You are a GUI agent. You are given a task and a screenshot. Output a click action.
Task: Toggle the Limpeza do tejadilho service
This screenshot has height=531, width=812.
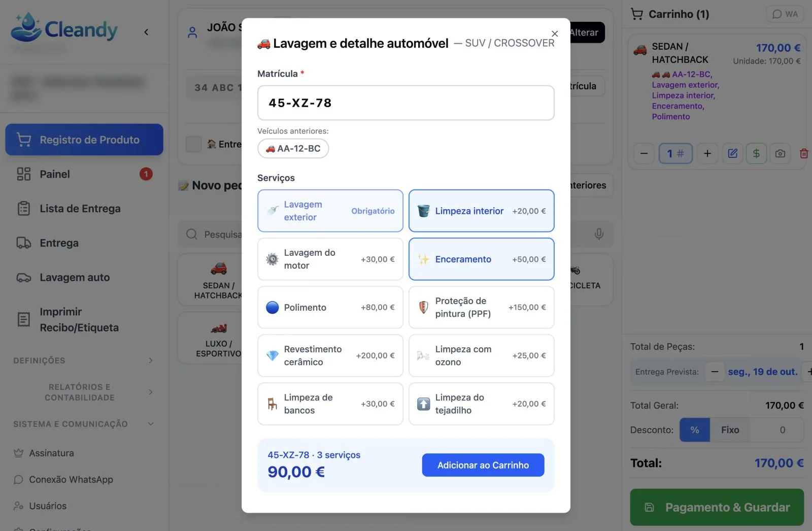(x=481, y=404)
